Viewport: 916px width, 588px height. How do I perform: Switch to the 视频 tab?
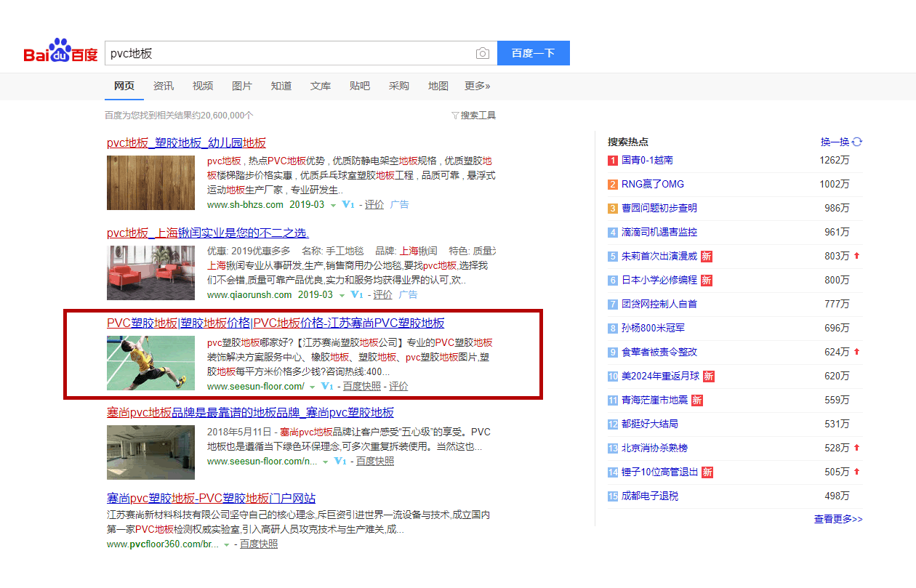203,86
